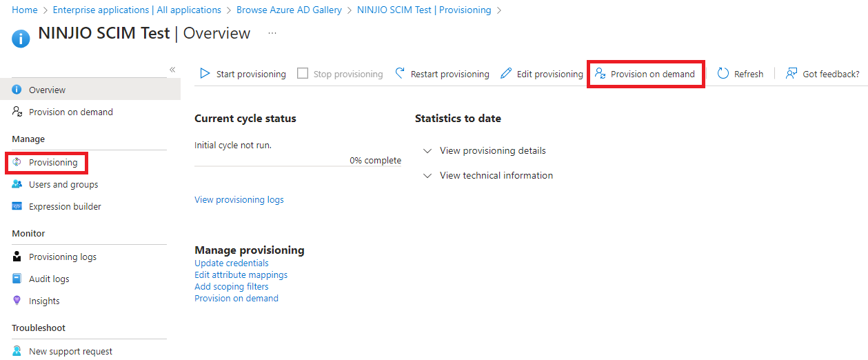Click the Edit provisioning pencil icon

pyautogui.click(x=506, y=74)
